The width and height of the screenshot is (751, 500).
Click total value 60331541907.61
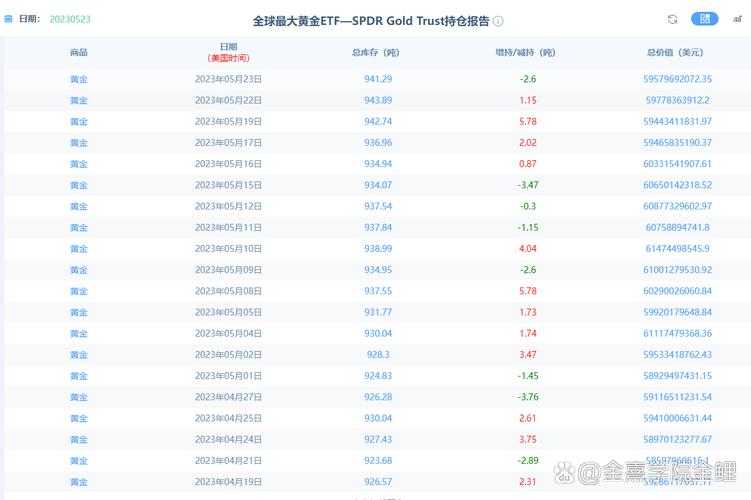[x=677, y=164]
